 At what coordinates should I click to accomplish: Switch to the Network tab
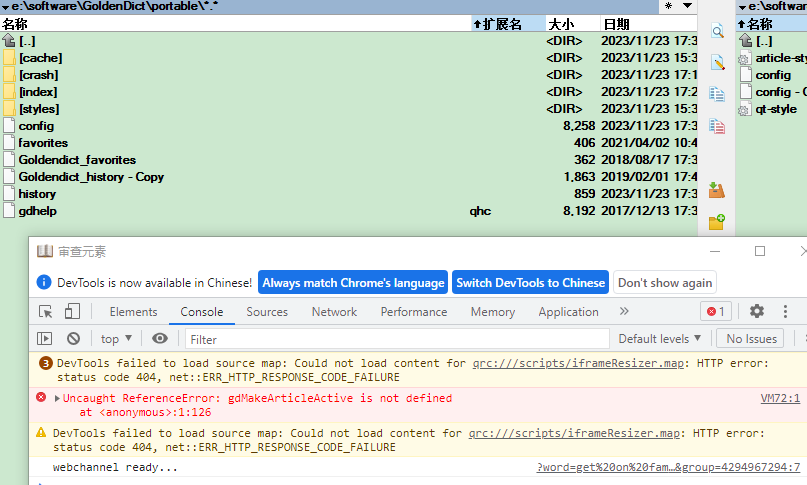click(x=334, y=311)
